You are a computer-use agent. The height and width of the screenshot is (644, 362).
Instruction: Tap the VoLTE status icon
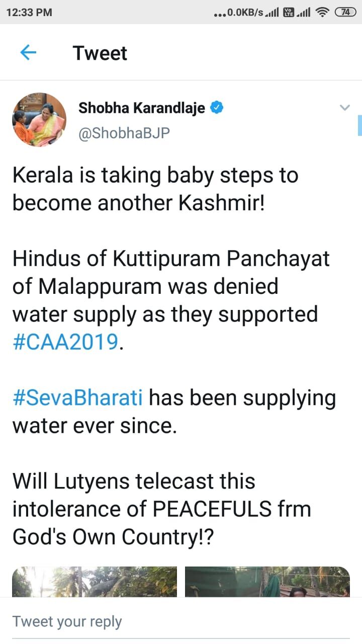coord(289,12)
